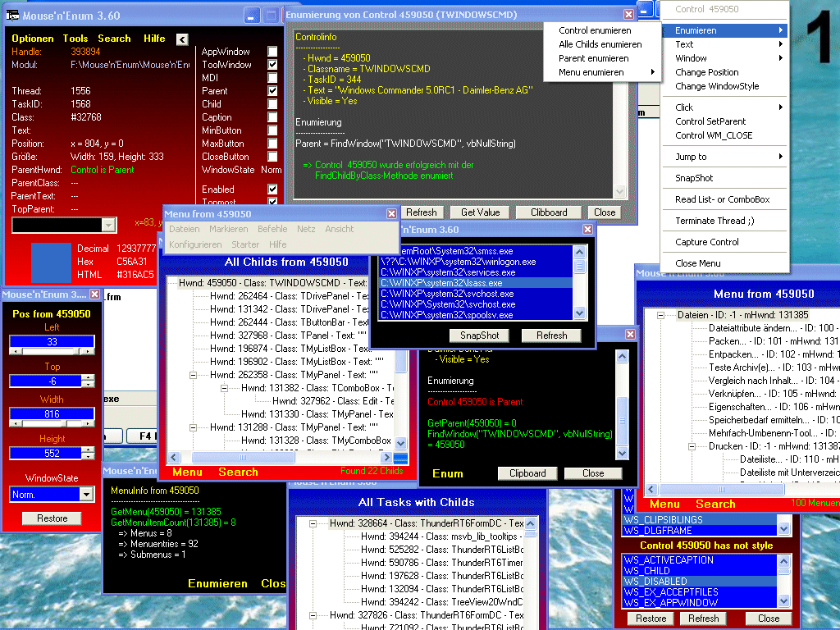This screenshot has width=840, height=630.
Task: Click the blue color swatch
Action: point(50,261)
